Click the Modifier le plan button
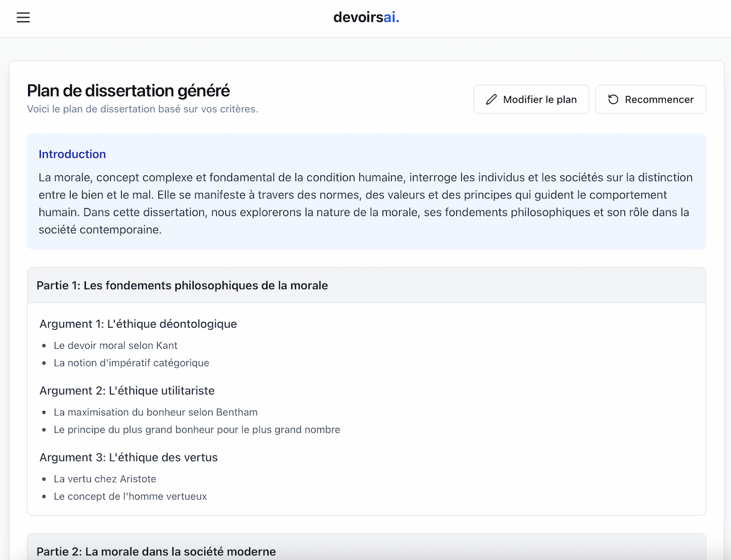731x560 pixels. coord(531,99)
